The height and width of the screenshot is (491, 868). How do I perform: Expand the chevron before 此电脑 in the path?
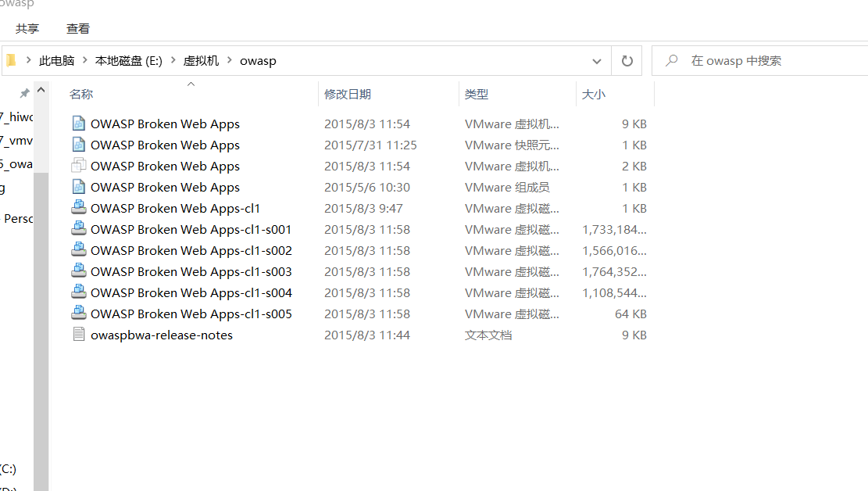pyautogui.click(x=28, y=60)
